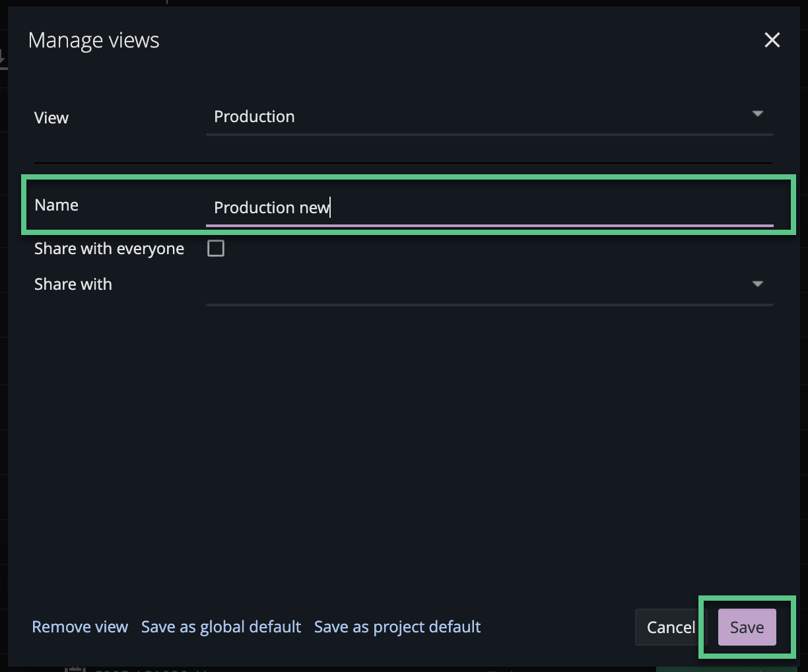Check the box next to Share with everyone
The width and height of the screenshot is (808, 672).
click(216, 248)
